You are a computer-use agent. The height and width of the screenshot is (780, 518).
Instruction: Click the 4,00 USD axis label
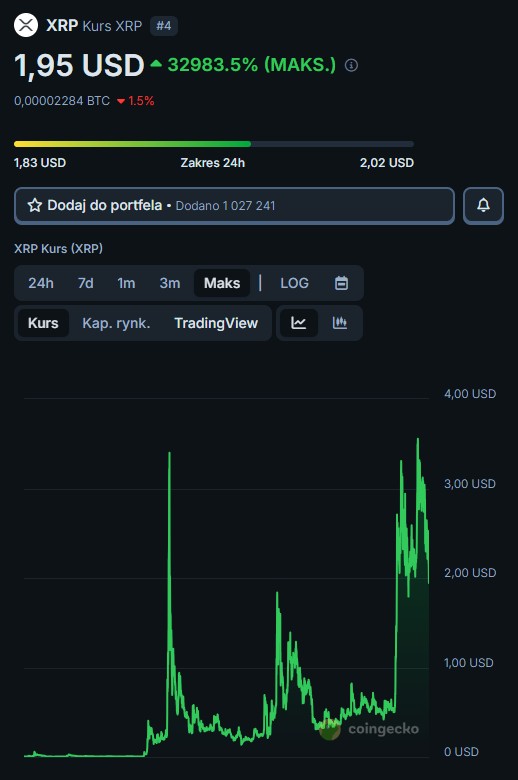(470, 394)
